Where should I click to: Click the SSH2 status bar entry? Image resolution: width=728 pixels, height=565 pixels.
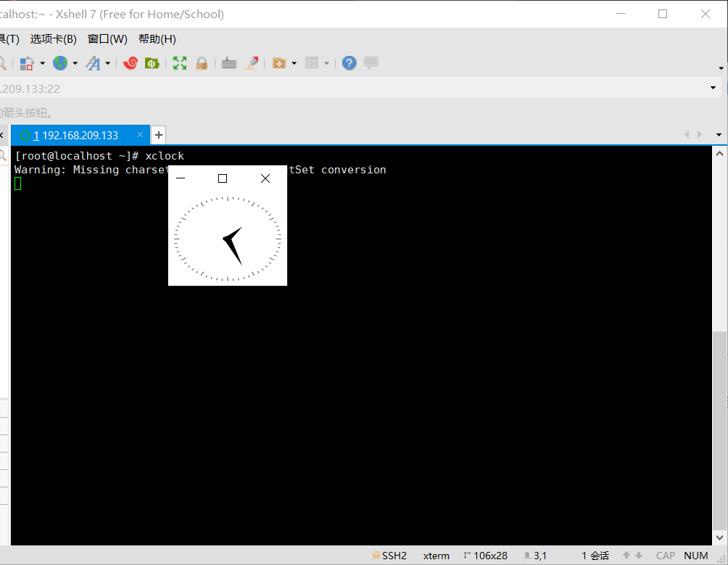[x=389, y=556]
